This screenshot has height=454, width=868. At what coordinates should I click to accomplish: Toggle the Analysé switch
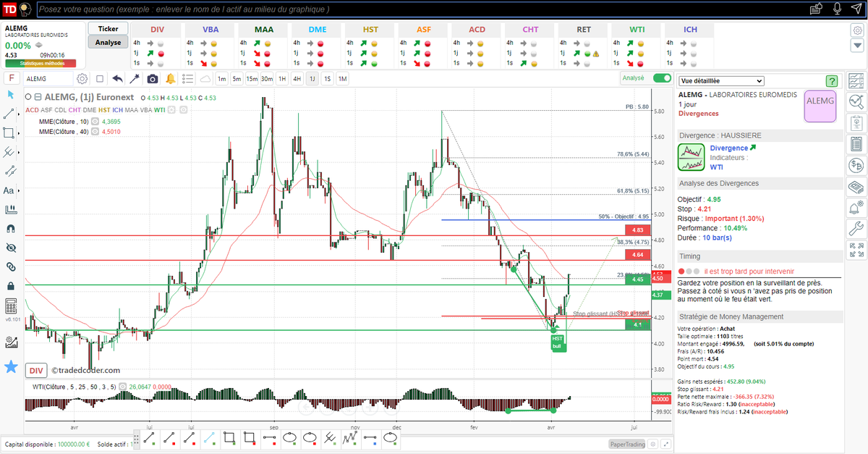coord(661,78)
